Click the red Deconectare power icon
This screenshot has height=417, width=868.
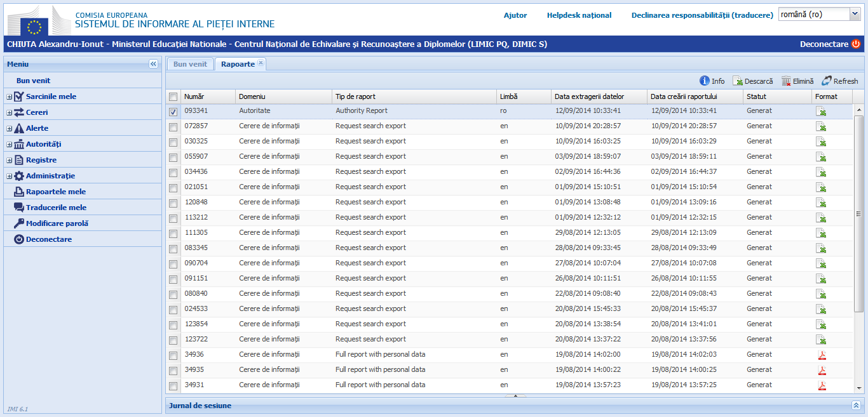pos(856,44)
